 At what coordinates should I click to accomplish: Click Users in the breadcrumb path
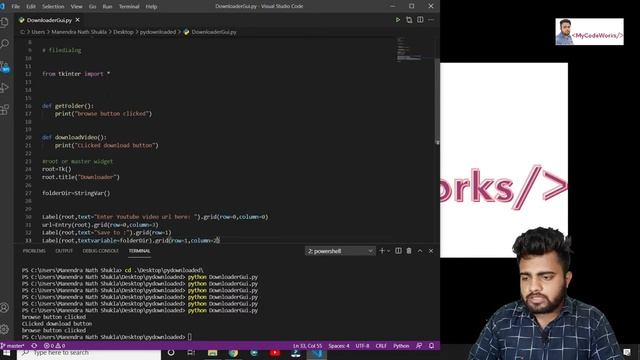[x=38, y=32]
